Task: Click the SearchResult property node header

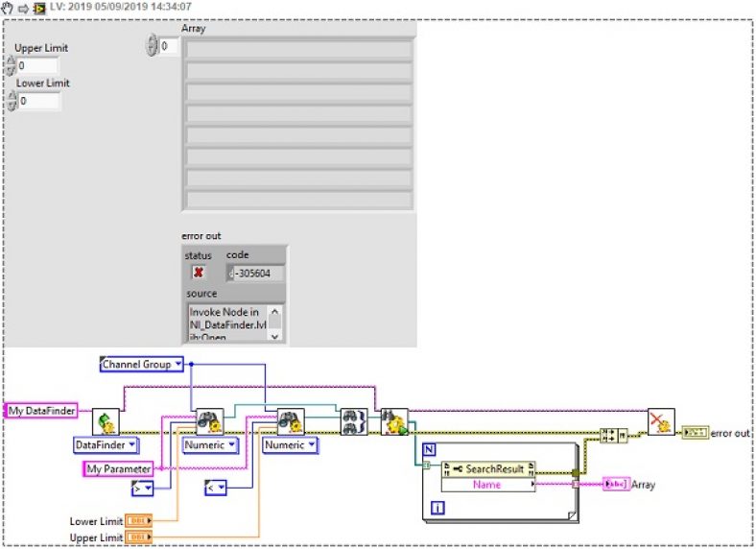Action: (488, 469)
